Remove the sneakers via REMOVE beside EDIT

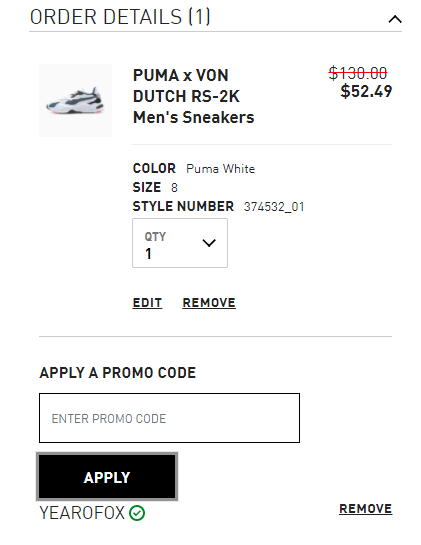[209, 303]
